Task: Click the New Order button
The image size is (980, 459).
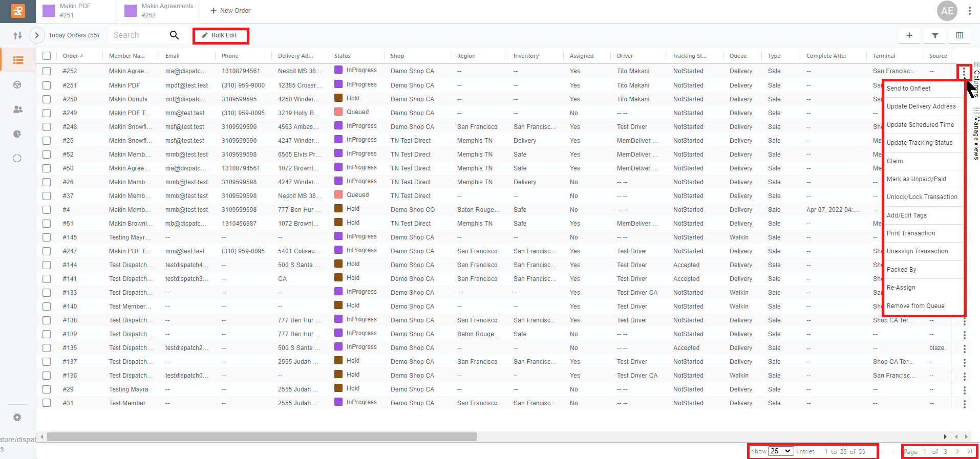Action: click(x=230, y=11)
